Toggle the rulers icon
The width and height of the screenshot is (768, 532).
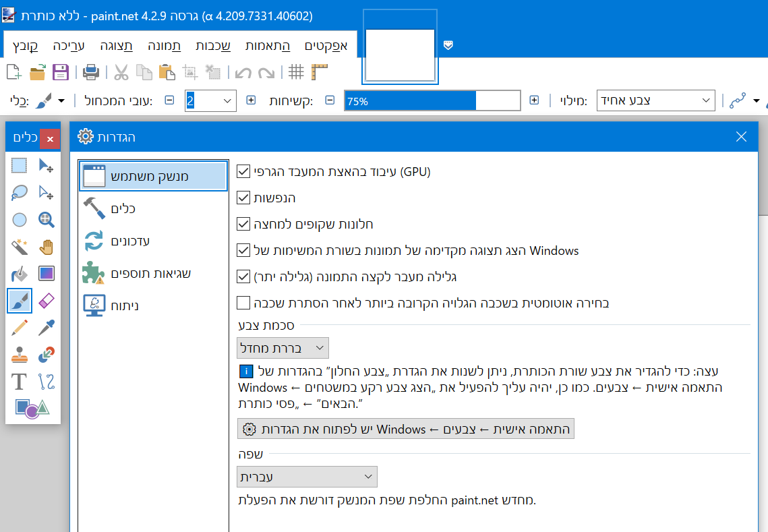click(x=319, y=72)
